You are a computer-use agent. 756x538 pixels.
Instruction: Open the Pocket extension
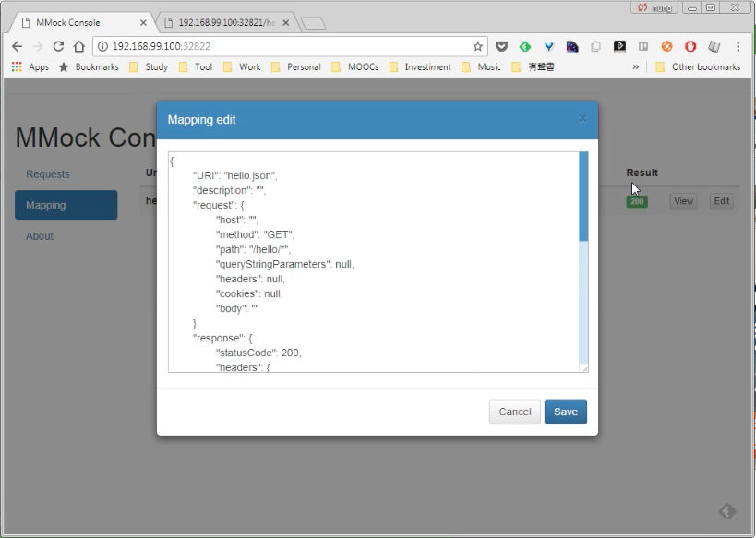pos(501,46)
